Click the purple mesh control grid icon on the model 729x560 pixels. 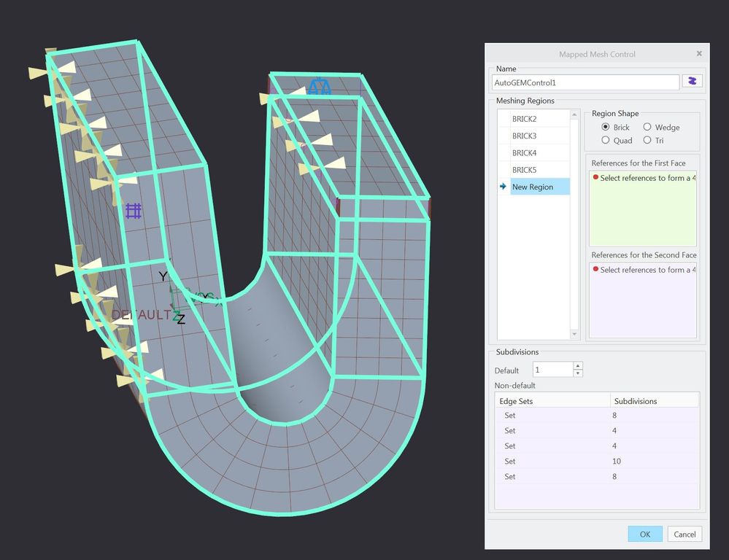click(x=133, y=211)
